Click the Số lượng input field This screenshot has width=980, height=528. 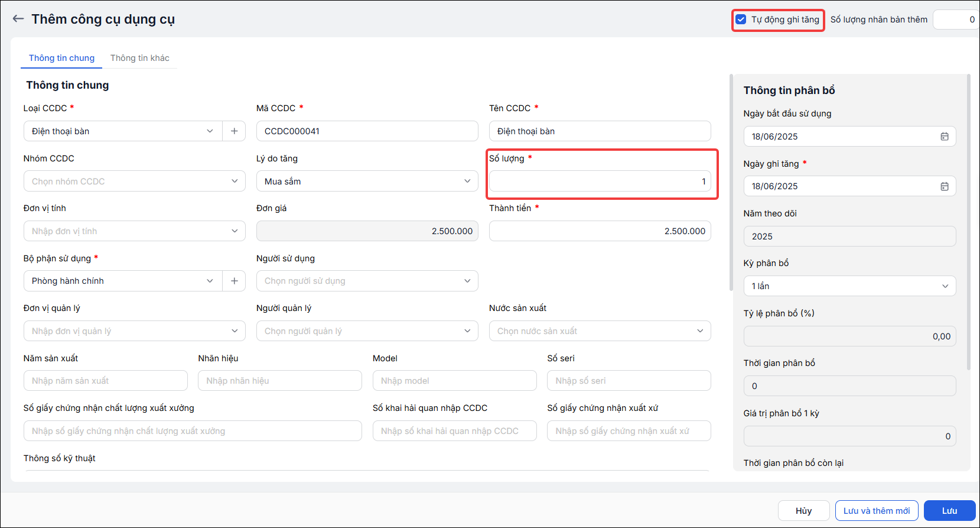[600, 182]
